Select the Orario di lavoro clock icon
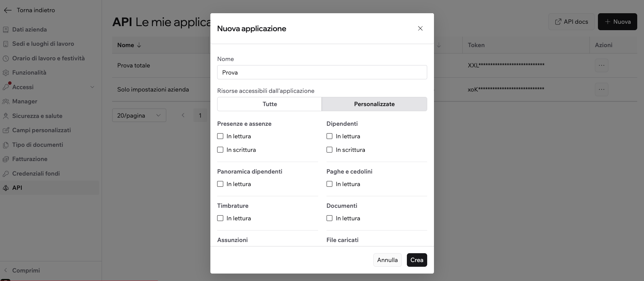Image resolution: width=644 pixels, height=281 pixels. pyautogui.click(x=6, y=58)
